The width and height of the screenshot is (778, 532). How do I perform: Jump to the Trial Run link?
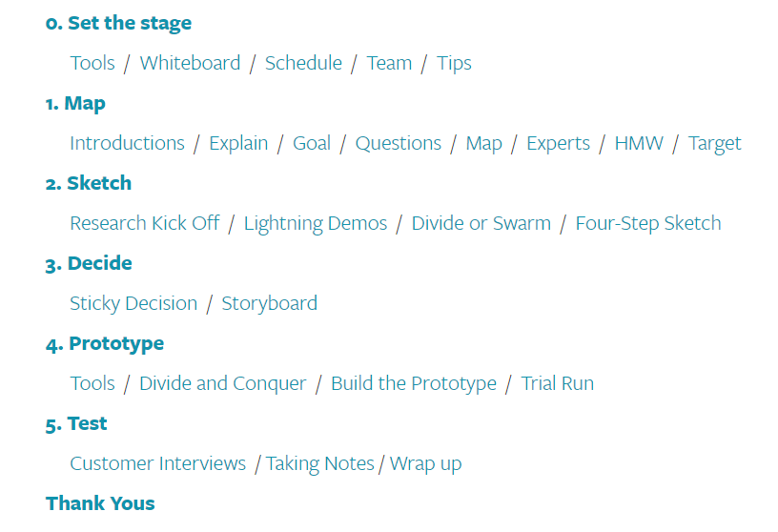[557, 383]
